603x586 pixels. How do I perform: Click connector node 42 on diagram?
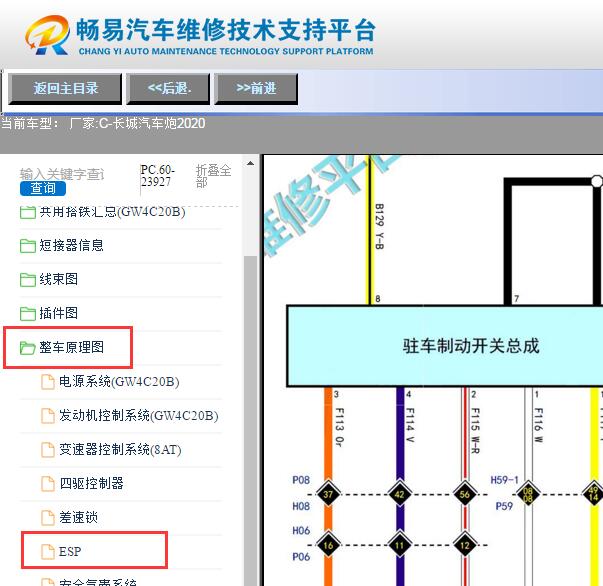click(400, 494)
